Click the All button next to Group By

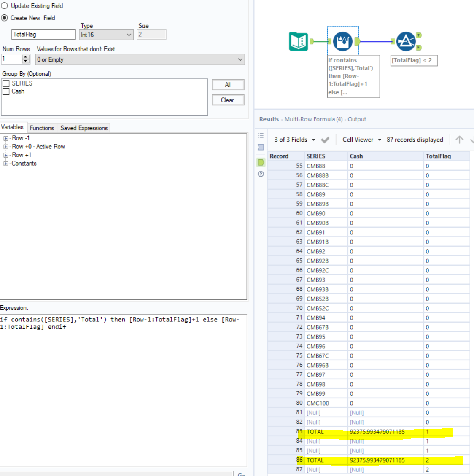tap(228, 84)
